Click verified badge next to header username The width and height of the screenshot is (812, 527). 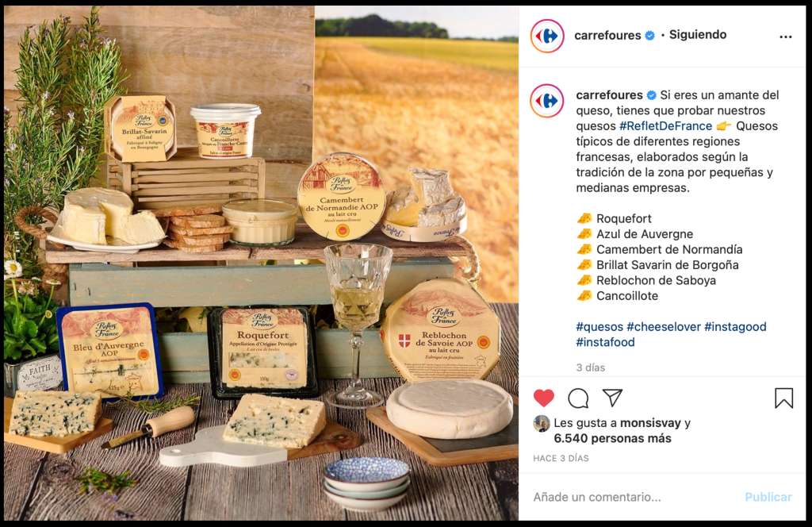pyautogui.click(x=649, y=35)
